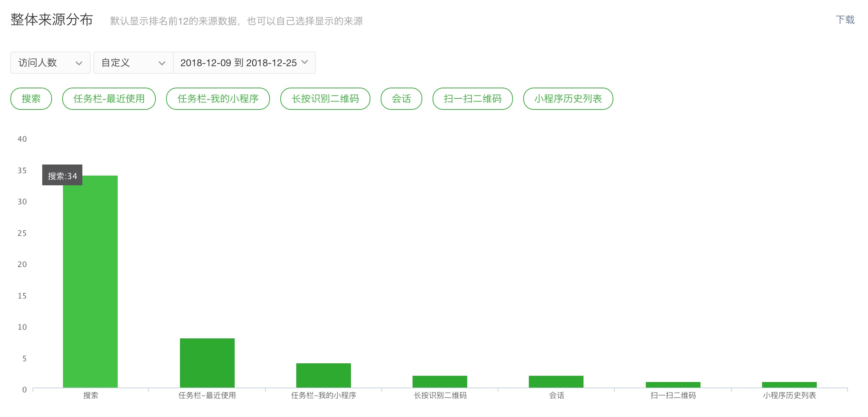Click the 任务栏-最近使用 x-axis label

(207, 396)
